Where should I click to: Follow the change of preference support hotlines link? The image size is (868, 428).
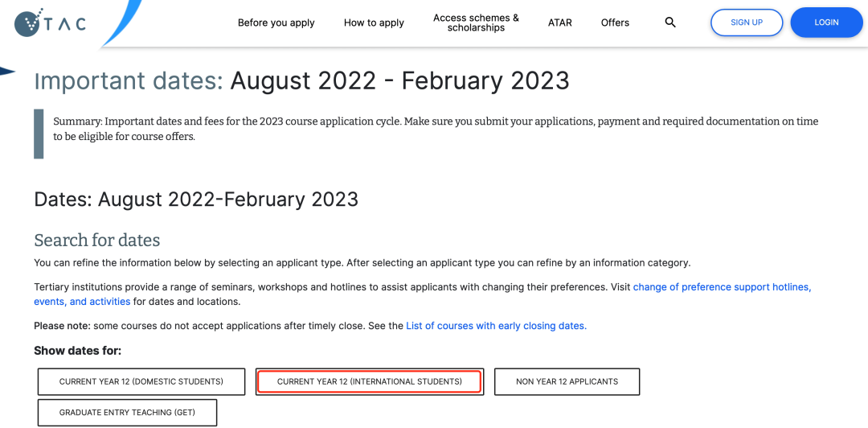coord(722,287)
